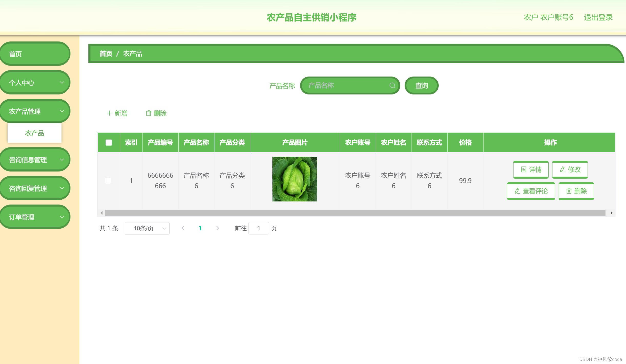The width and height of the screenshot is (626, 364).
Task: Click the previous page arrow in pagination
Action: point(183,228)
